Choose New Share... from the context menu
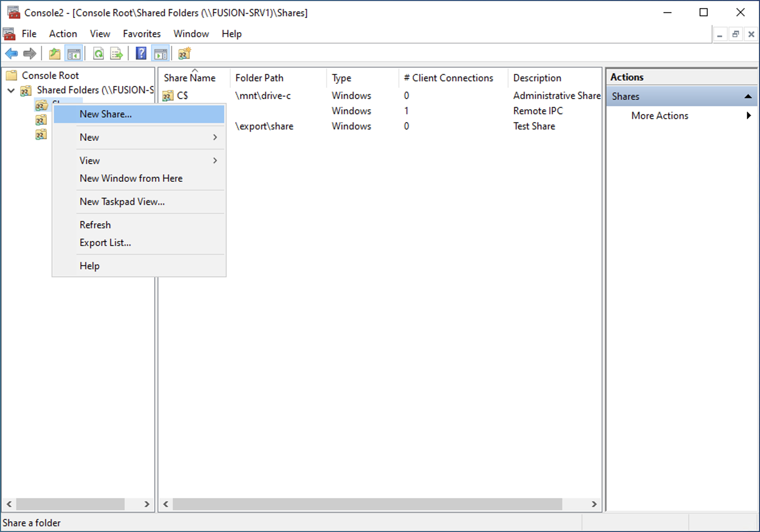 [x=106, y=114]
